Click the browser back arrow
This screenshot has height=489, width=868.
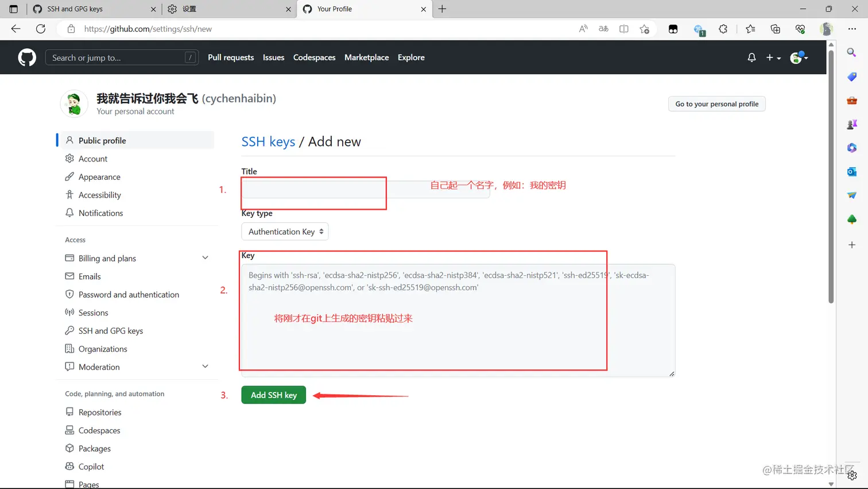tap(16, 29)
